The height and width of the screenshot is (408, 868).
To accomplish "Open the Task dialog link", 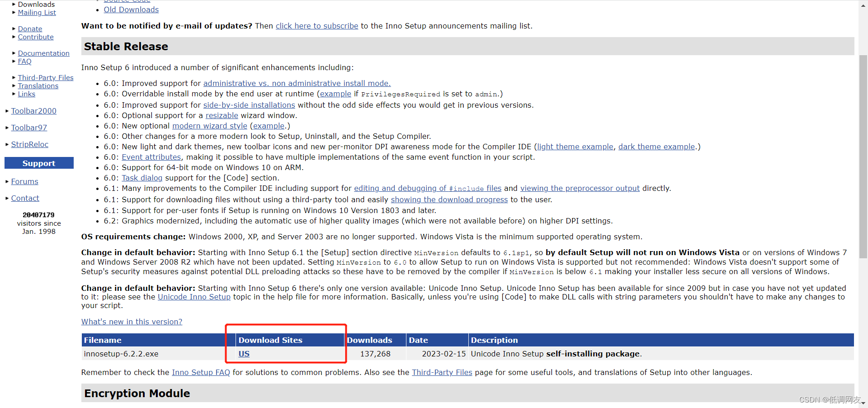I will [142, 178].
